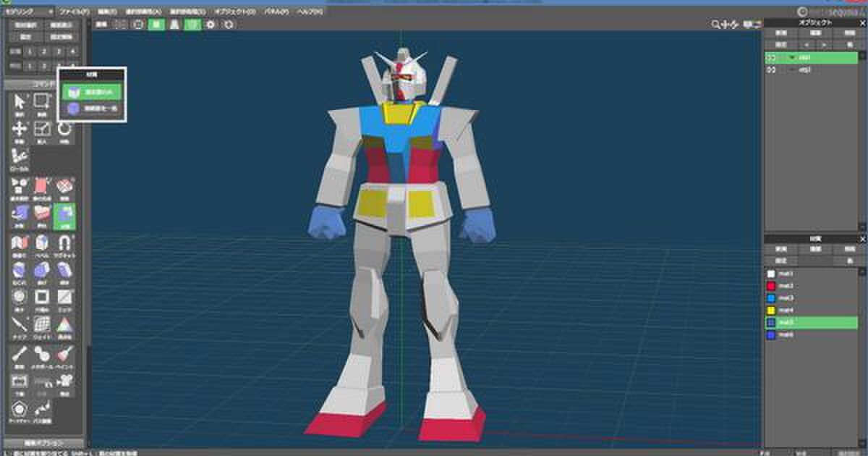Click Duplicate button in Material panel

click(x=814, y=248)
